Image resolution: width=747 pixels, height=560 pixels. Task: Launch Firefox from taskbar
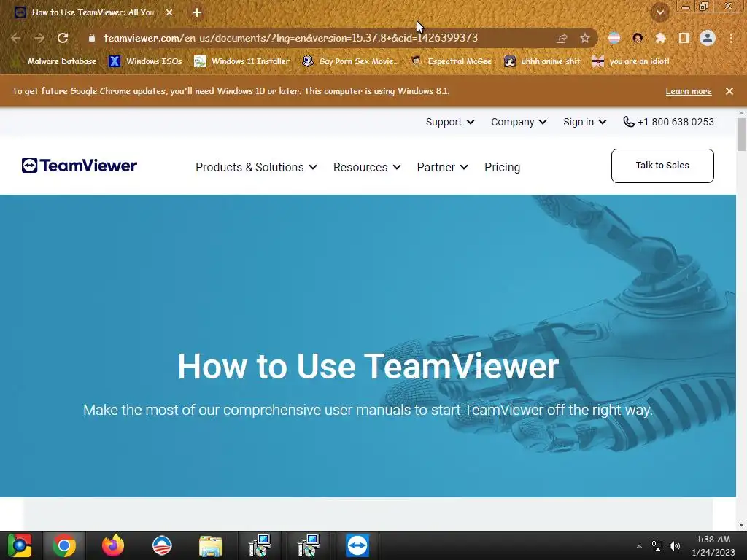point(113,545)
